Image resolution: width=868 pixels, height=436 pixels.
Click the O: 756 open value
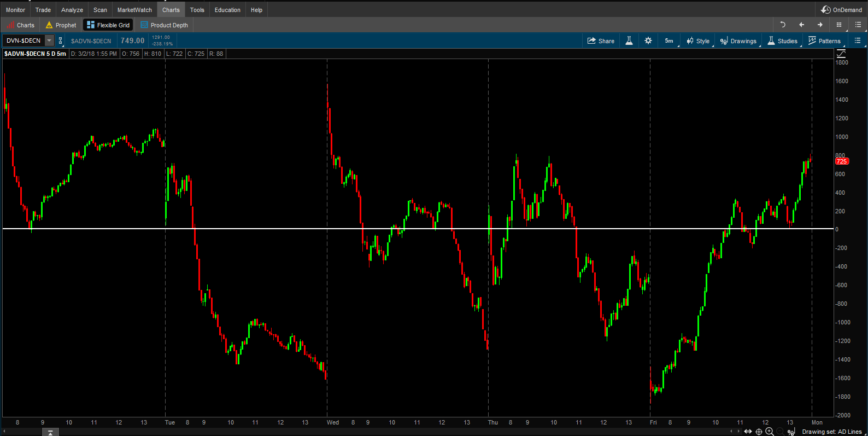pos(131,54)
